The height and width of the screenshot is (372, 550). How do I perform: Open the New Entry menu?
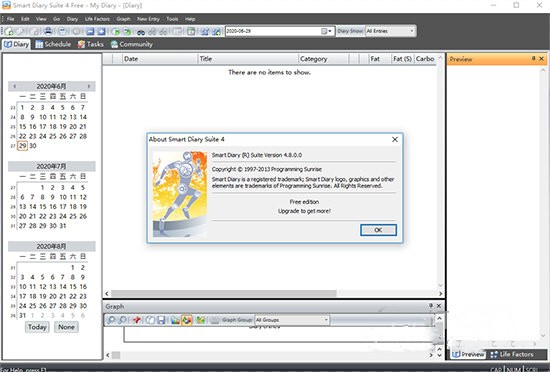(148, 19)
